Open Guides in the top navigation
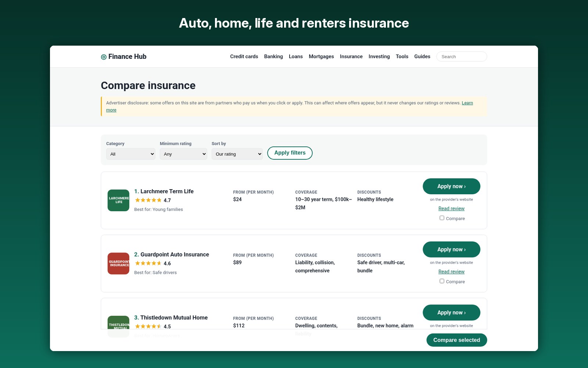This screenshot has height=368, width=588. (422, 57)
